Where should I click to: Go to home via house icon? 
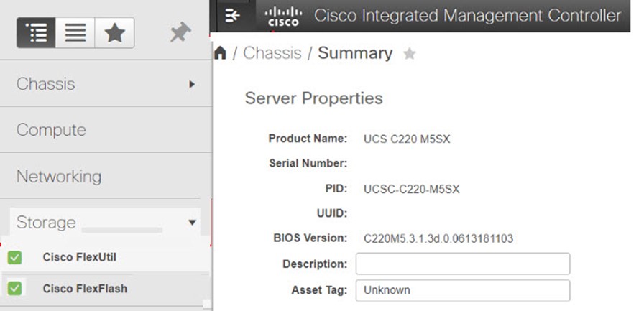coord(221,53)
